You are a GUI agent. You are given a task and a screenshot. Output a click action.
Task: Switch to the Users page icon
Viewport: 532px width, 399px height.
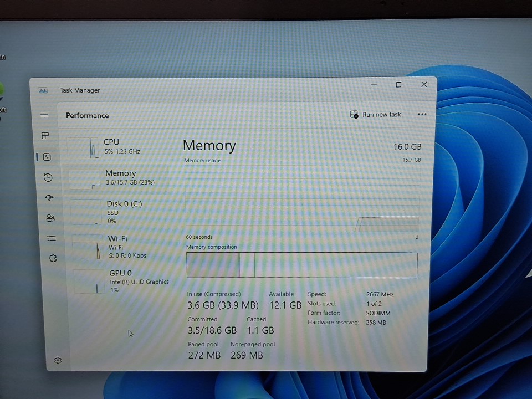50,218
